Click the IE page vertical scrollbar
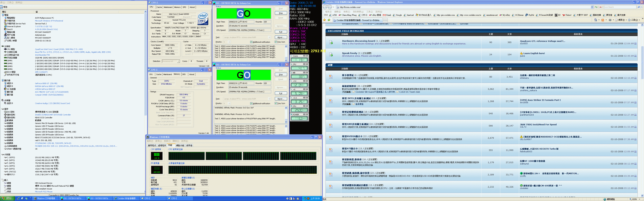 tap(642, 110)
